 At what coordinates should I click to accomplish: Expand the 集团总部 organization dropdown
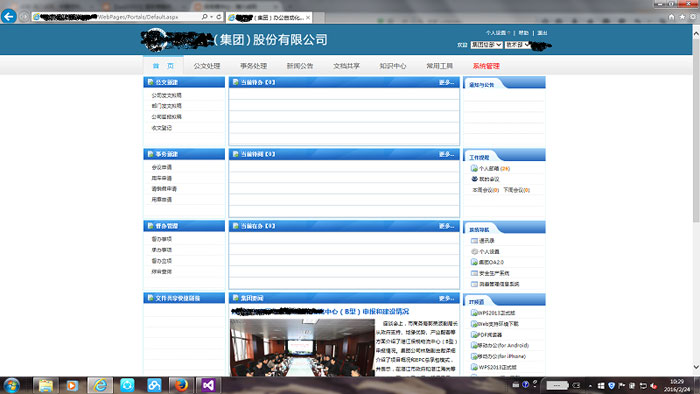[486, 45]
